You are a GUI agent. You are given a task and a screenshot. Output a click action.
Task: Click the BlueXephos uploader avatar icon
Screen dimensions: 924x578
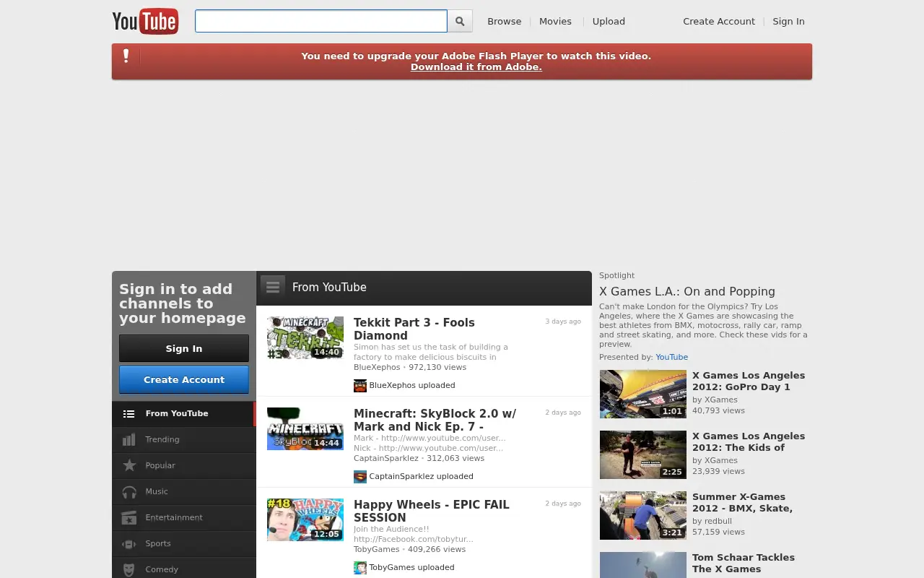click(x=360, y=386)
